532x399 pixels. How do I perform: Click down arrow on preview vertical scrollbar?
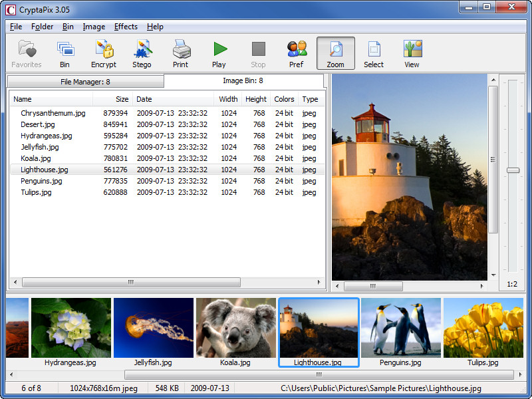coord(493,275)
